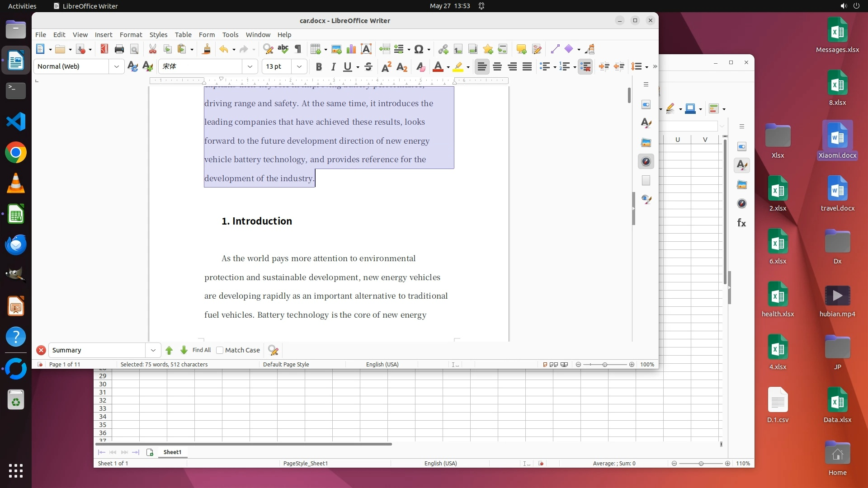Toggle formatting marks pilcrow icon
Screen dimensions: 868x488
coord(298,49)
